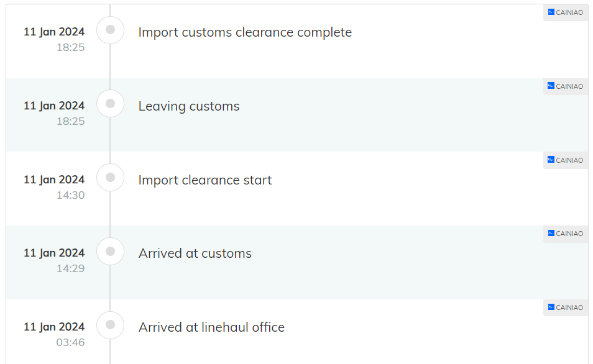Click the CAINIAO carrier label on the Leaving customs row
This screenshot has height=364, width=593.
569,86
